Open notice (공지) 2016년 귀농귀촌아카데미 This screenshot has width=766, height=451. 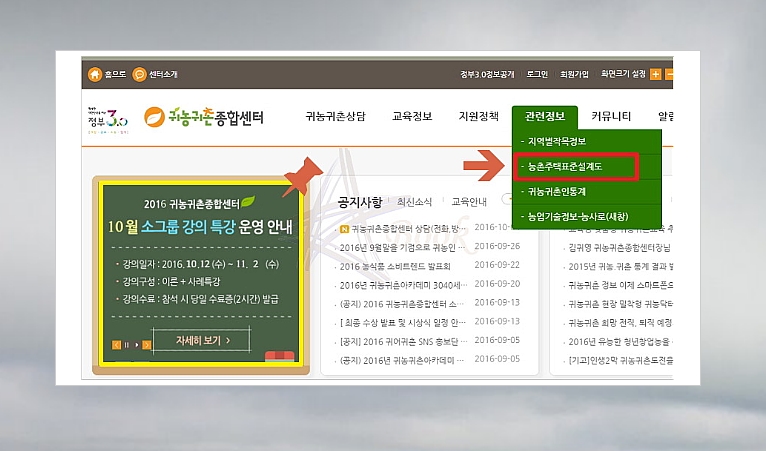tap(403, 361)
